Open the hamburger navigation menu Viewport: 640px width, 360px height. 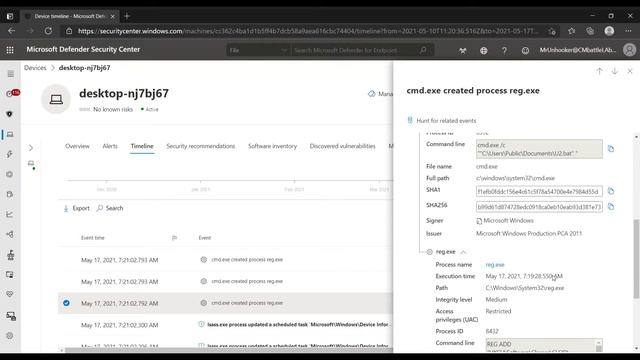click(x=11, y=74)
